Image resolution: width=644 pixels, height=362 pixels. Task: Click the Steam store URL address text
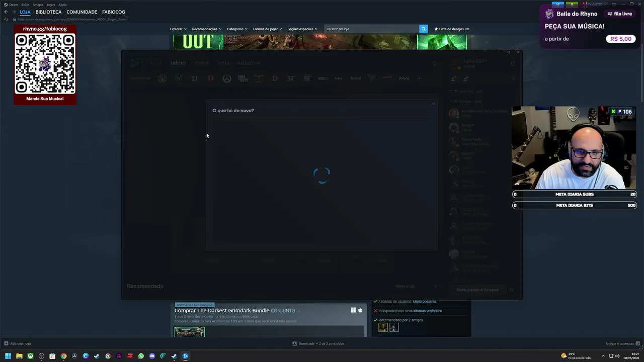72,19
